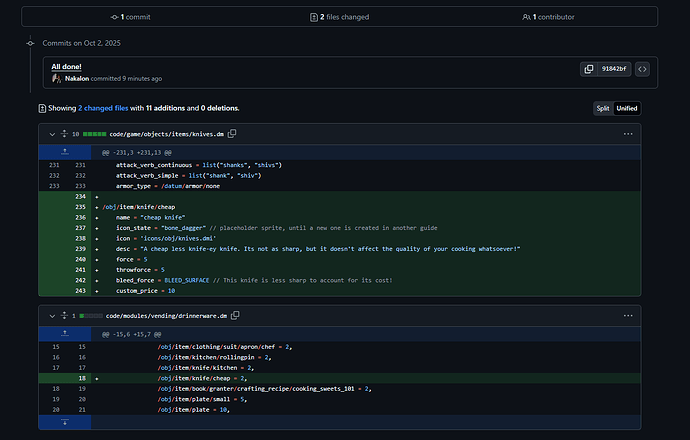Click 'armor_type = /datum/armor/none' line
The height and width of the screenshot is (440, 690).
coord(168,186)
